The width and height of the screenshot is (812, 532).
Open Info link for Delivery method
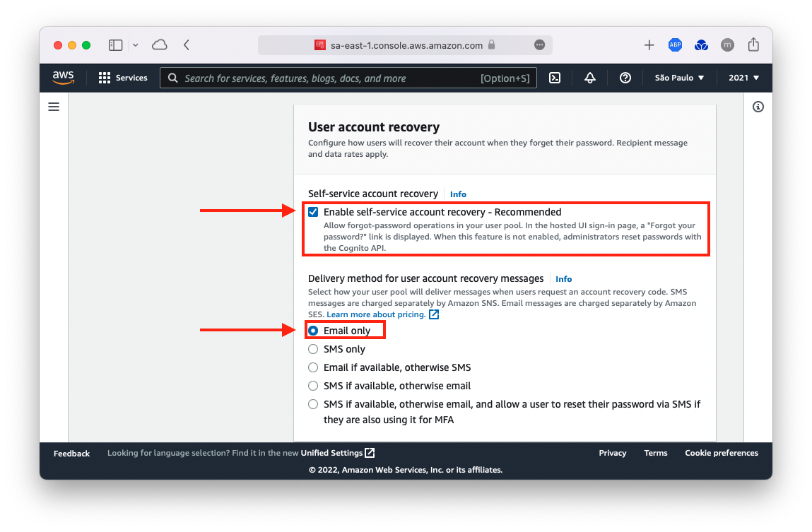563,279
